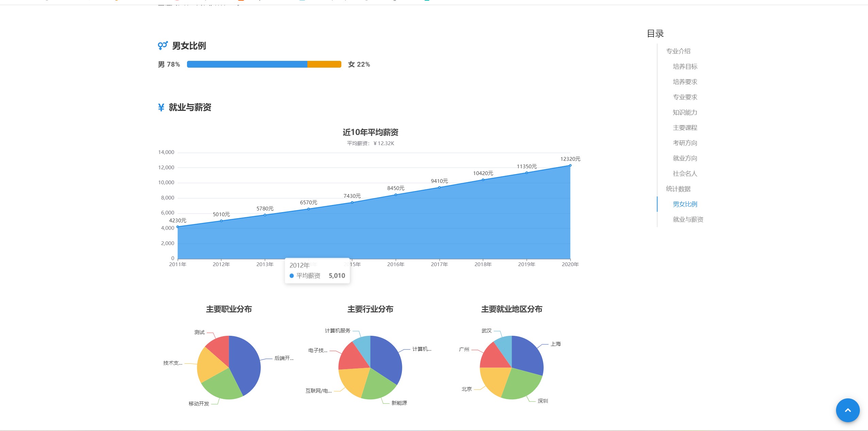Click the 2012年 data point labeled 5010元
Image resolution: width=868 pixels, height=431 pixels.
(221, 221)
